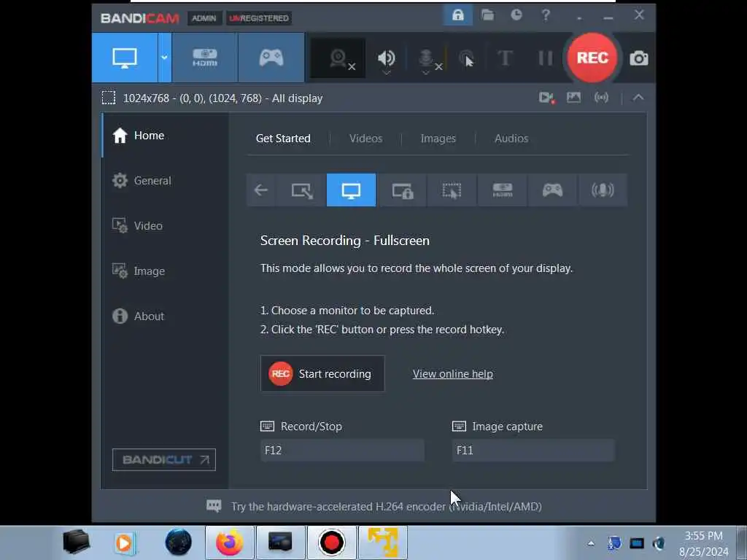Click the back arrow in mode strip
Viewport: 747px width, 560px height.
(x=260, y=190)
